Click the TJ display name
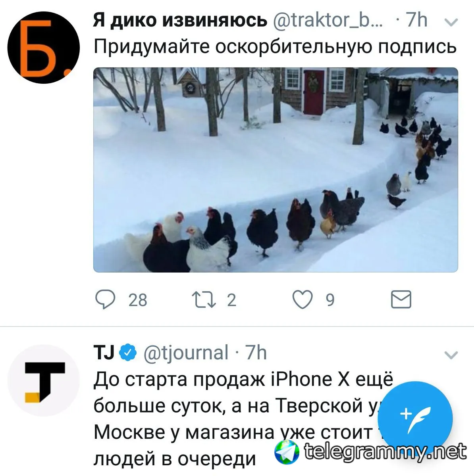The height and width of the screenshot is (476, 474). point(104,352)
